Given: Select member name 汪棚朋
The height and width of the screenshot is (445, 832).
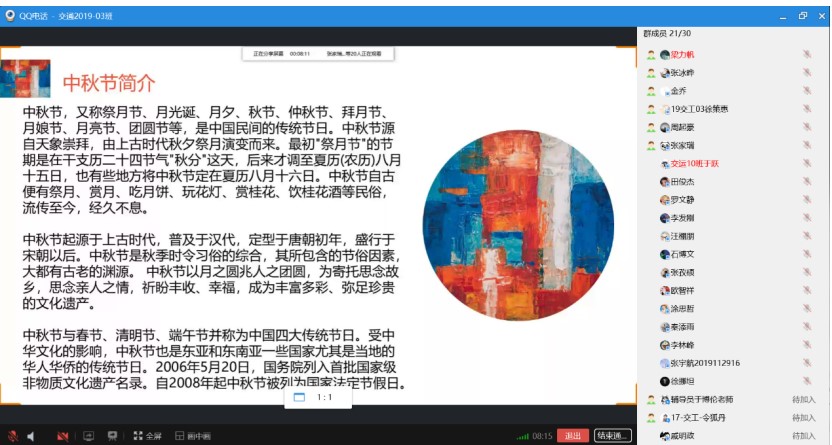Looking at the screenshot, I should [x=682, y=236].
